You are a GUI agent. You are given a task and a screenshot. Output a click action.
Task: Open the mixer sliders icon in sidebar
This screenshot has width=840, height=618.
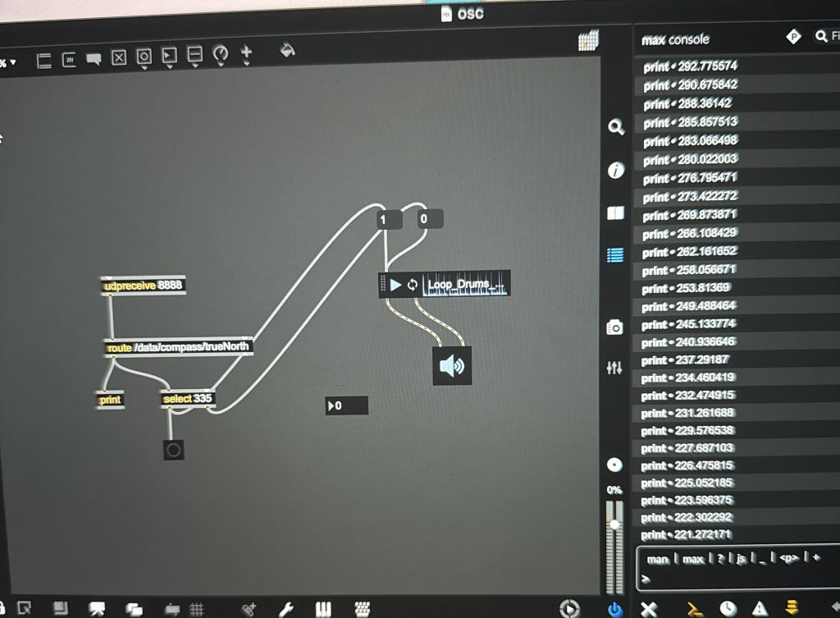click(614, 369)
